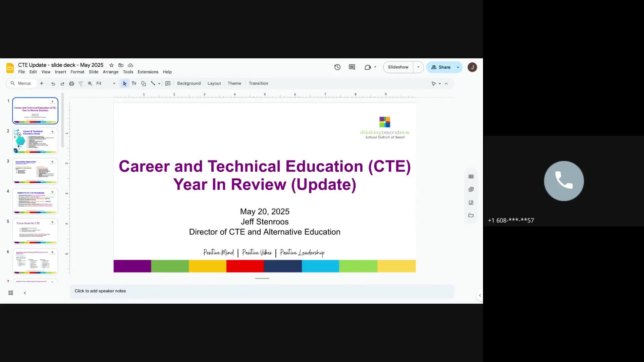Select the Shape tool
The width and height of the screenshot is (644, 362).
coord(144,83)
